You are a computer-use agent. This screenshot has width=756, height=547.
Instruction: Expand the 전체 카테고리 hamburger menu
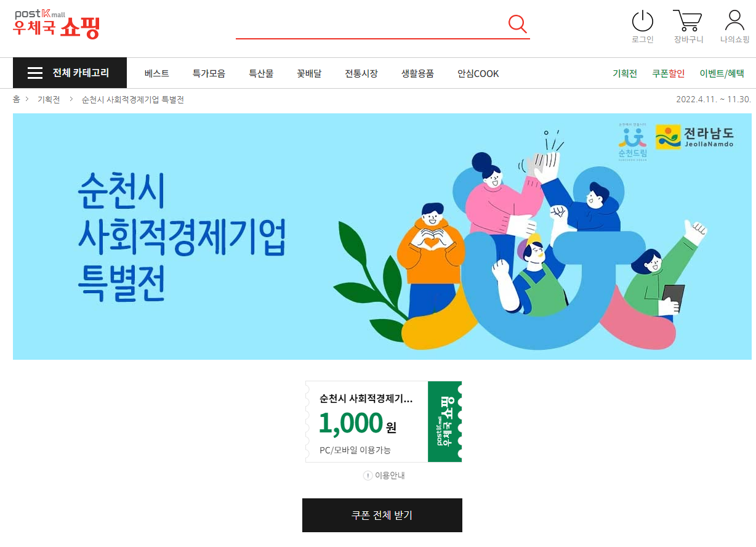coord(70,73)
